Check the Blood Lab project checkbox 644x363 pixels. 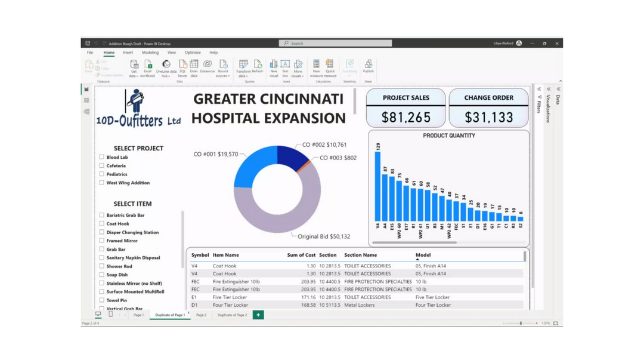coord(102,158)
